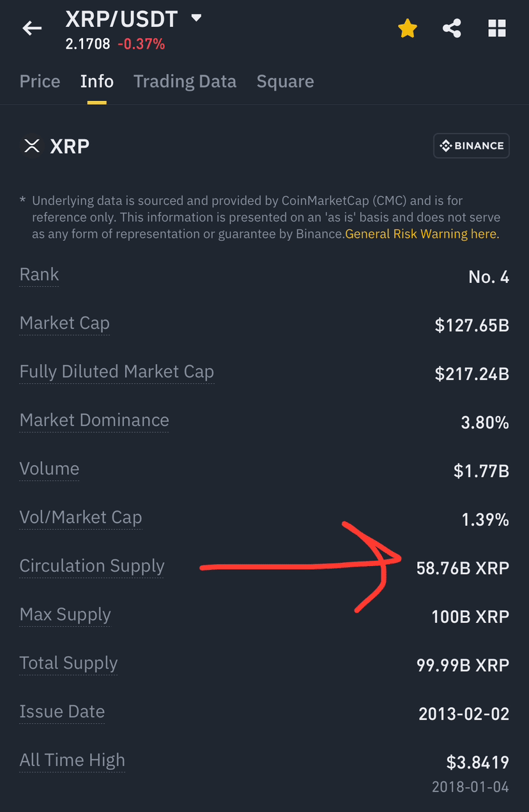Tap the All Time High label
Image resolution: width=529 pixels, height=812 pixels.
[x=72, y=760]
